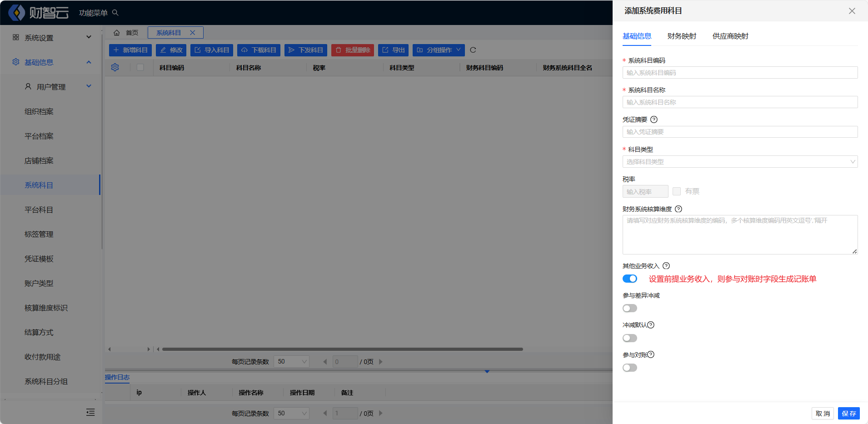
Task: Click the search icon beside 功能菜单
Action: [x=115, y=13]
